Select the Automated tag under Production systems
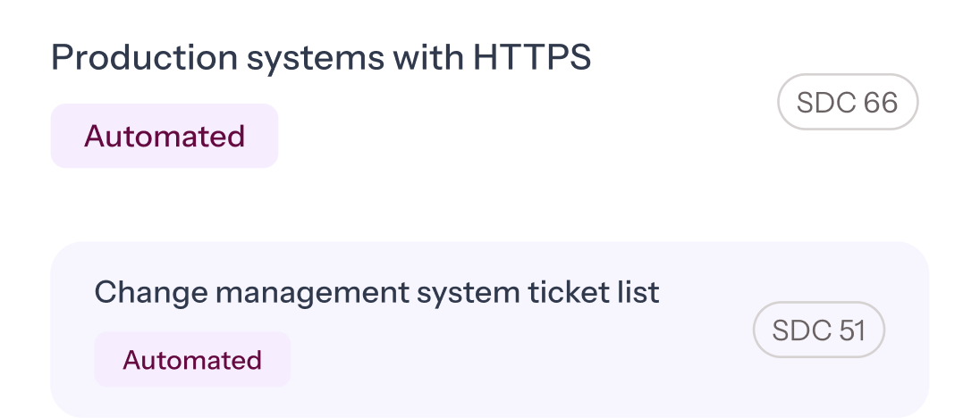Viewport: 980px width, 418px height. pyautogui.click(x=165, y=137)
